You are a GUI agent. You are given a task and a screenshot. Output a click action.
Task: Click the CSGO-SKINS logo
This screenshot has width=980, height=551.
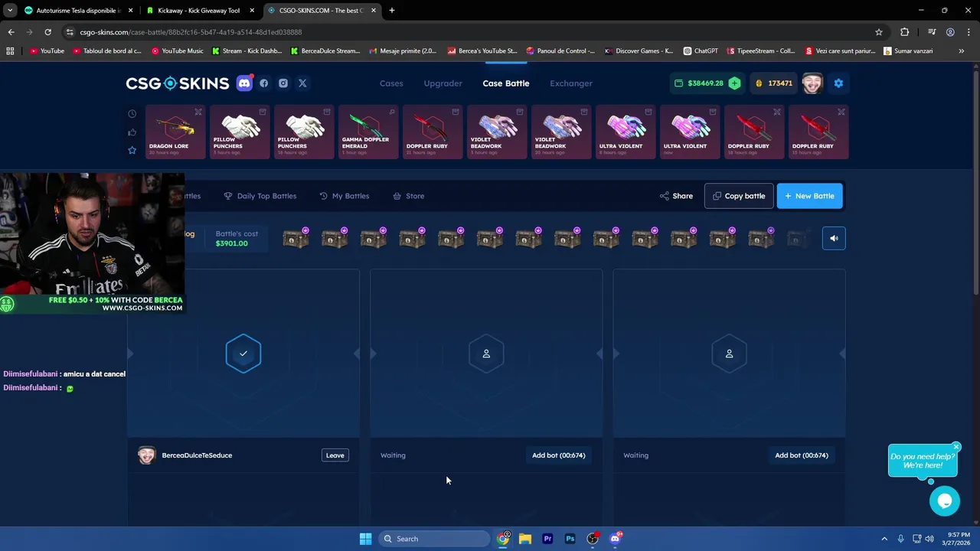point(178,83)
